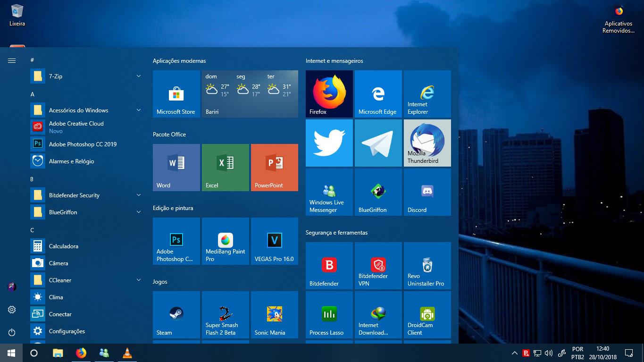This screenshot has width=644, height=362.
Task: Expand the BlueGriffon folder in app list
Action: pos(87,212)
